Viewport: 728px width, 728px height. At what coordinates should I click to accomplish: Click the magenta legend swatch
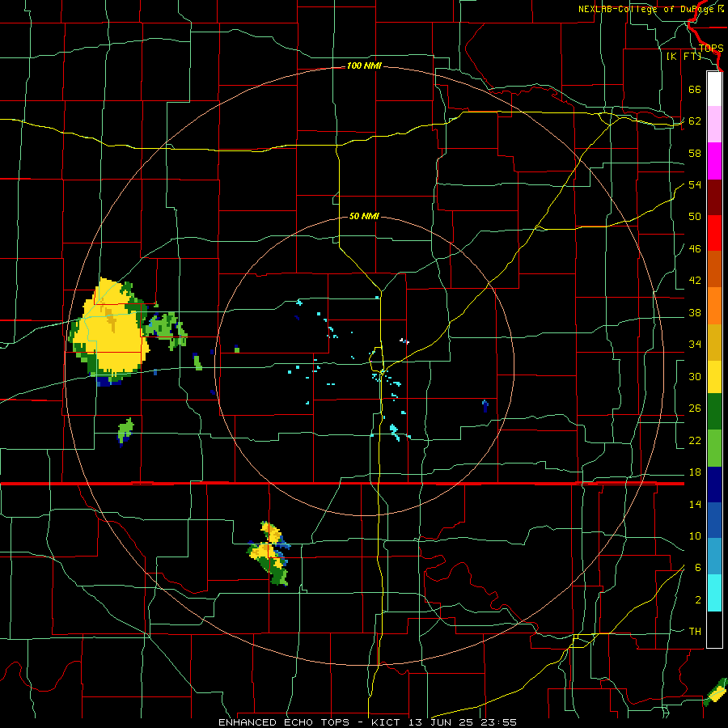714,161
